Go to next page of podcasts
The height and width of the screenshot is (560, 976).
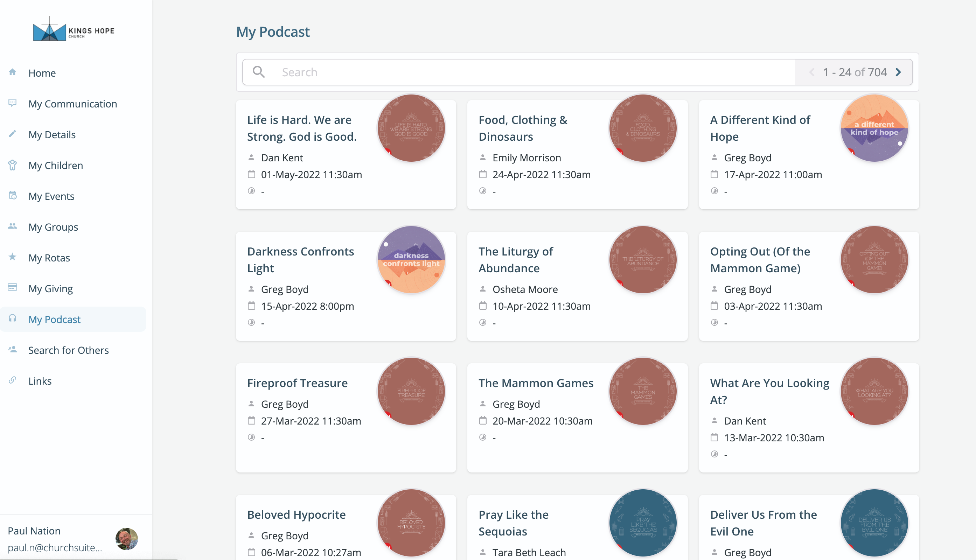(x=898, y=72)
